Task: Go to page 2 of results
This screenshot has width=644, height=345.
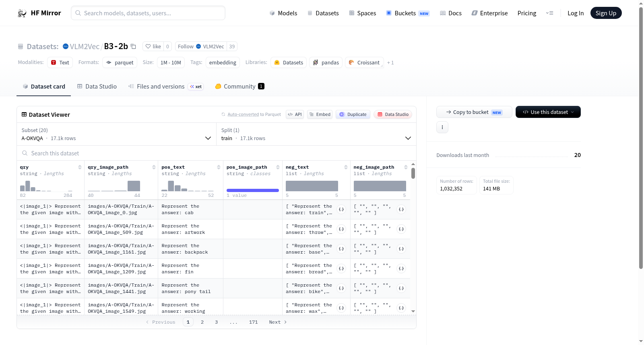Action: (202, 322)
